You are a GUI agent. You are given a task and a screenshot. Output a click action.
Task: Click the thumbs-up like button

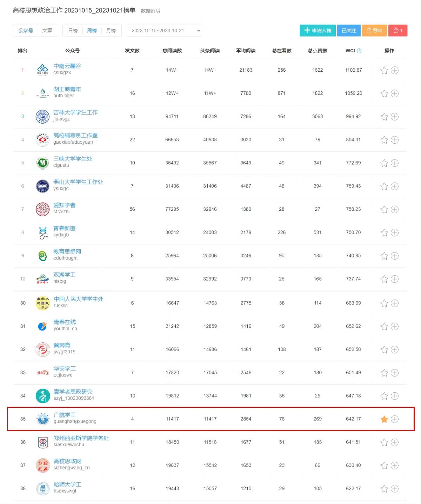(x=397, y=31)
